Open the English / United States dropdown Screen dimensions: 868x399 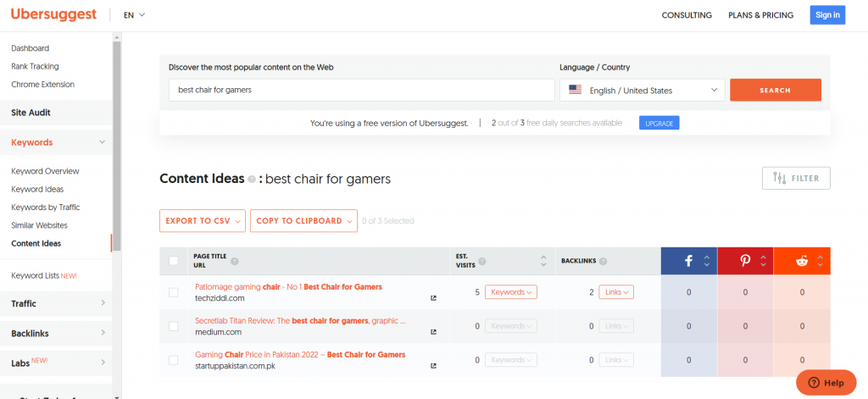coord(643,90)
